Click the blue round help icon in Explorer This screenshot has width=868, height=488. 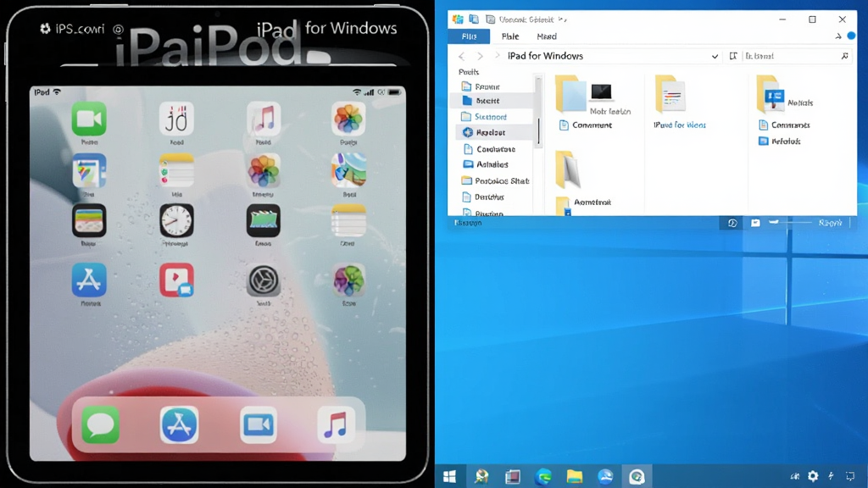point(851,36)
